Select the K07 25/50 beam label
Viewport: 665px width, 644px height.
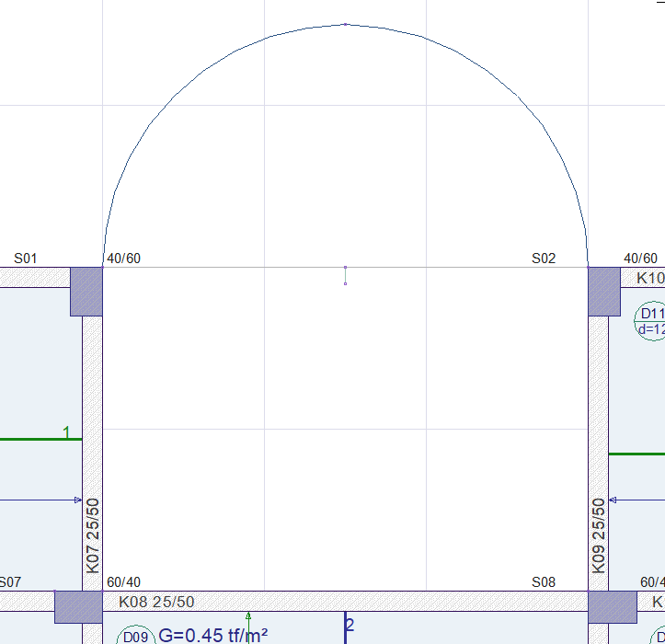tap(93, 535)
